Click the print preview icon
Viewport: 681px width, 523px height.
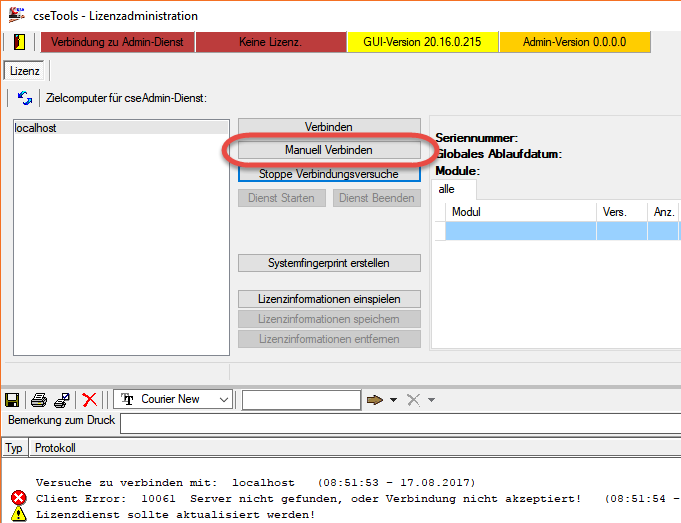[62, 399]
